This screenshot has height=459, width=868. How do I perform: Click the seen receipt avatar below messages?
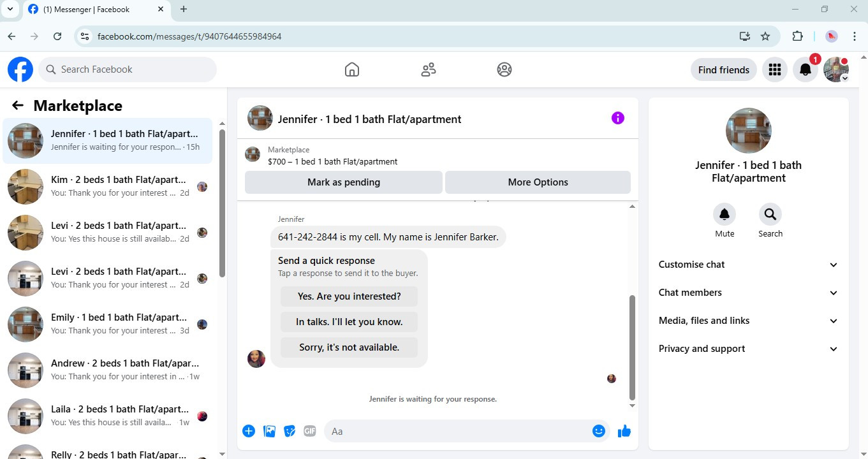pos(612,379)
